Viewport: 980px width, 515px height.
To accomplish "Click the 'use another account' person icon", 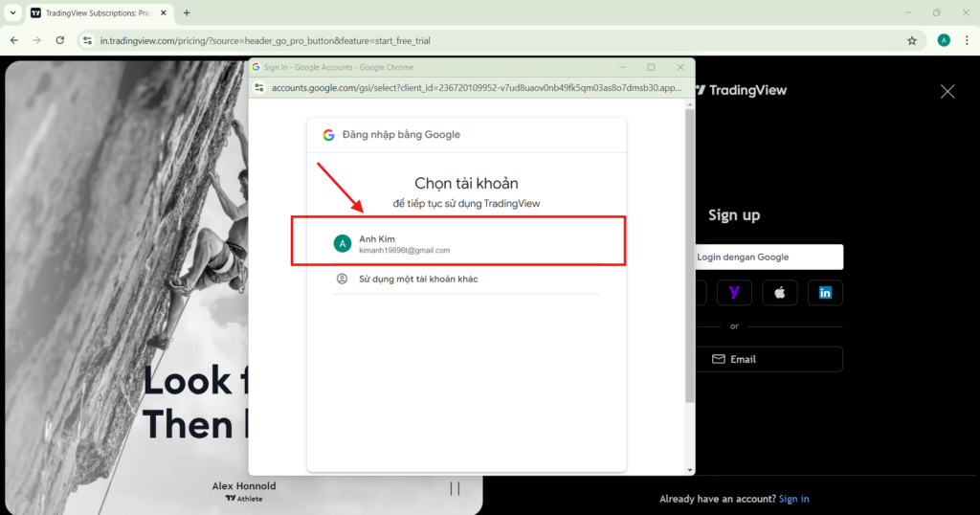I will pyautogui.click(x=342, y=279).
